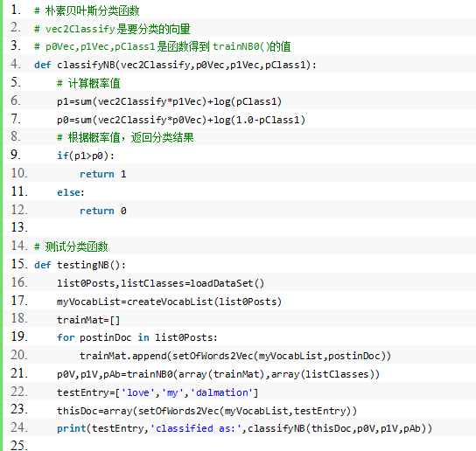Click the 'trainMat.append(setOfWords2Vec(...))' line

[x=235, y=356]
